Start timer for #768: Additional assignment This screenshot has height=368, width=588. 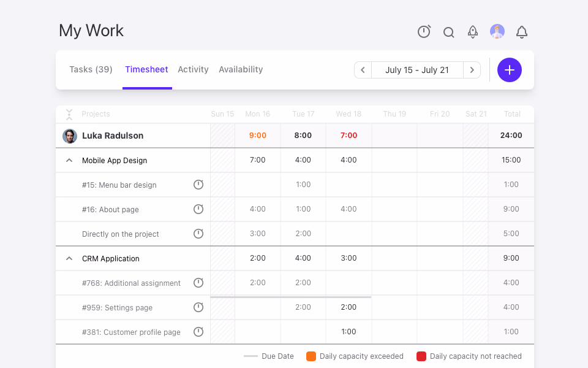pos(198,283)
